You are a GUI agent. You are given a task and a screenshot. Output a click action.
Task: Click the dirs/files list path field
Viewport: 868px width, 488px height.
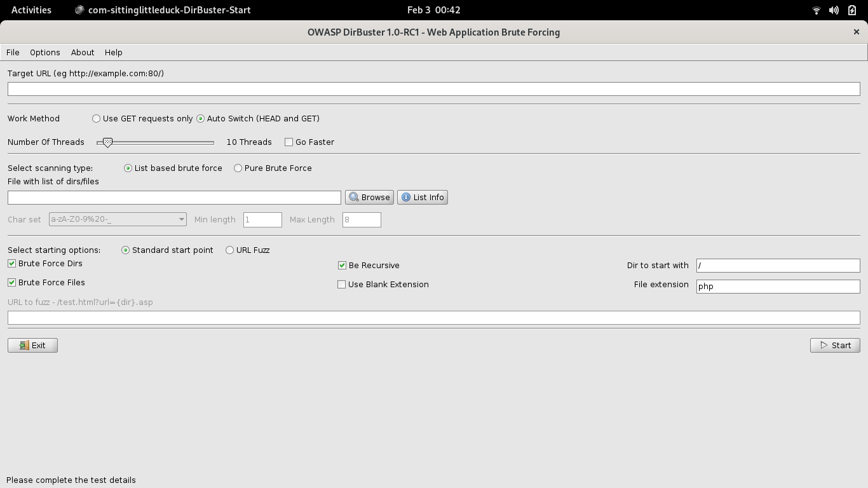174,198
